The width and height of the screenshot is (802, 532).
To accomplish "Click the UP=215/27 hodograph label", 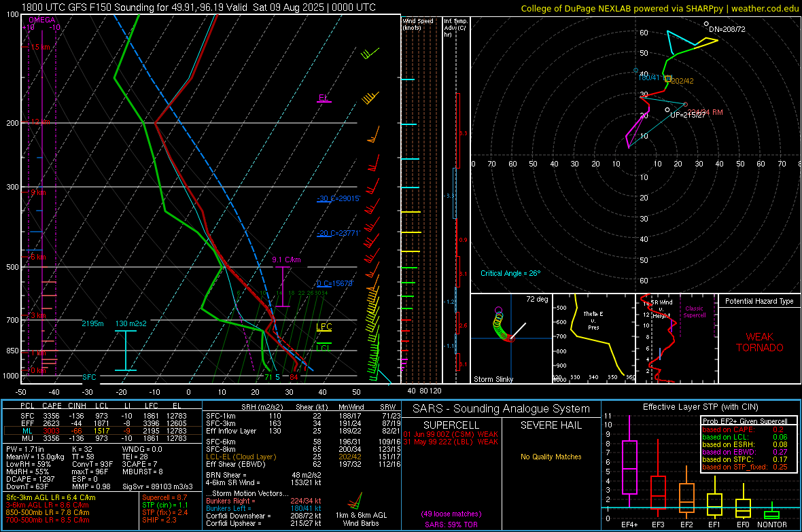I will (x=688, y=115).
